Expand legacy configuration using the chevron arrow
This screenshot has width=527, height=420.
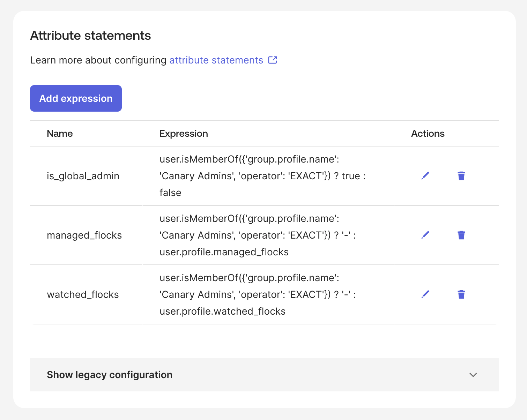pyautogui.click(x=473, y=375)
